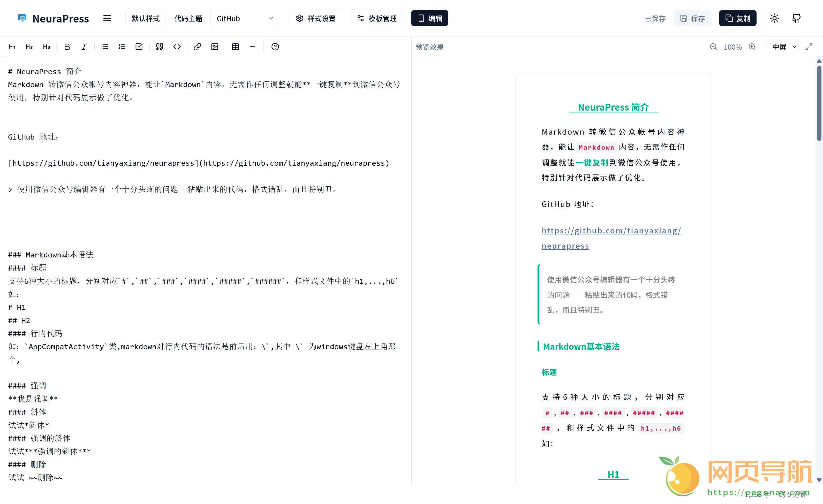Click the 复制 copy button
Image resolution: width=823 pixels, height=504 pixels.
737,18
